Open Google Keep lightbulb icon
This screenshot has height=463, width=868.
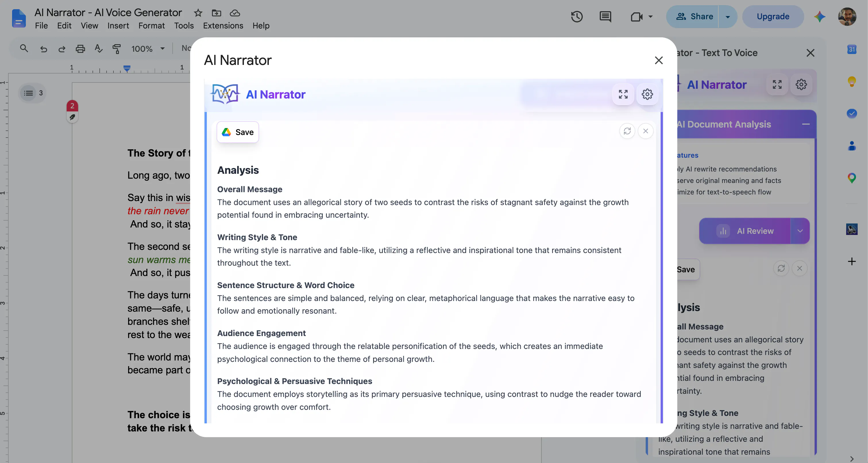(852, 81)
